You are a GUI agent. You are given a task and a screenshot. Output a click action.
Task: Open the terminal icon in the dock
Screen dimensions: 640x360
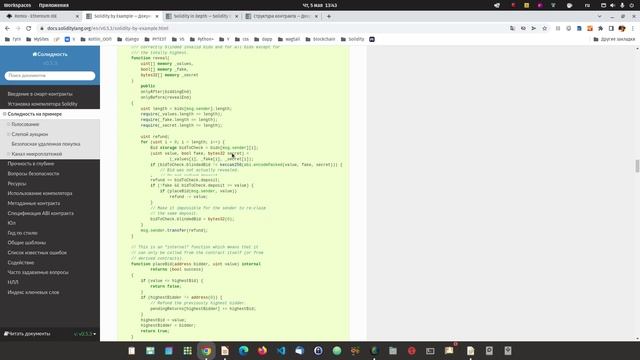430,351
